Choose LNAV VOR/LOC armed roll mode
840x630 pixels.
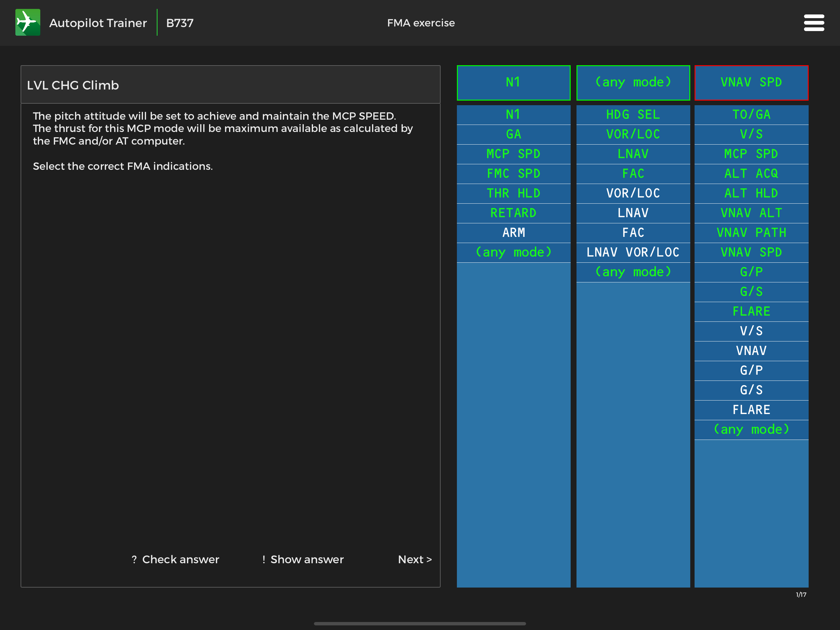(633, 253)
